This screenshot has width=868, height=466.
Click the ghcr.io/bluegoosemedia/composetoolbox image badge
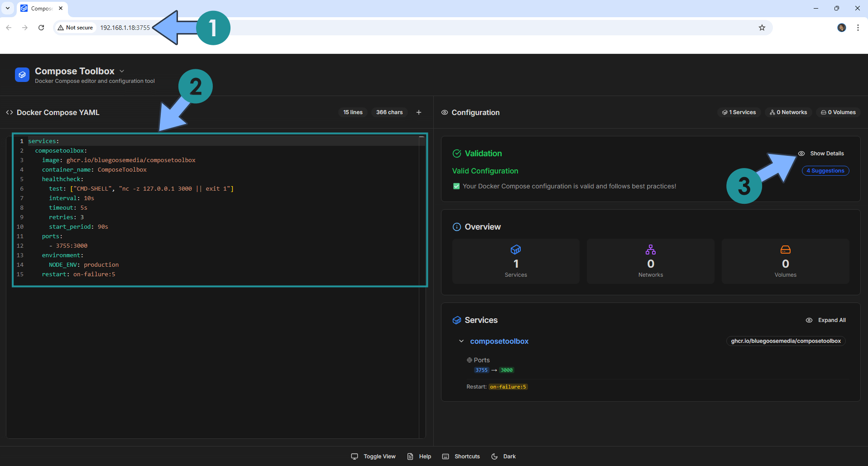[x=786, y=341]
